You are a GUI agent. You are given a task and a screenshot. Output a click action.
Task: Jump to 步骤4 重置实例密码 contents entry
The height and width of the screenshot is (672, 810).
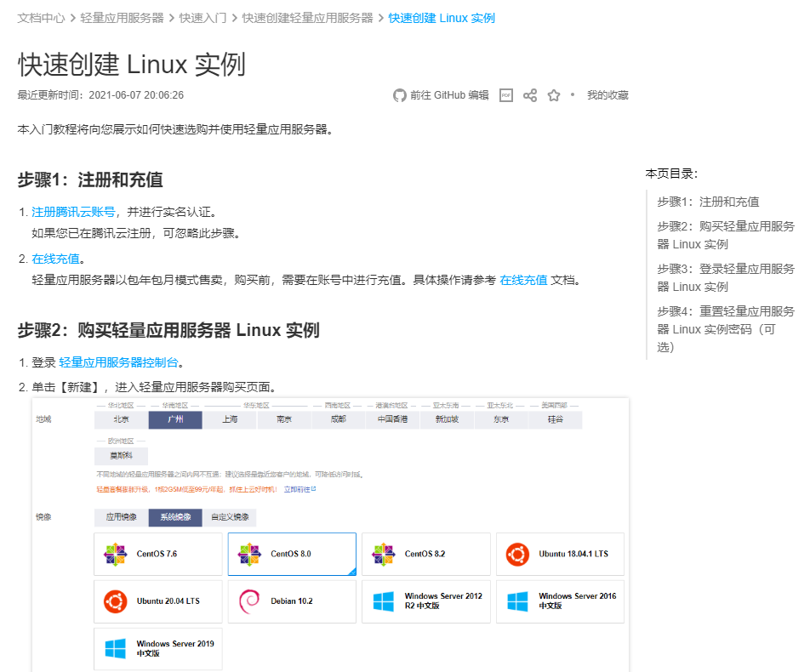click(726, 329)
